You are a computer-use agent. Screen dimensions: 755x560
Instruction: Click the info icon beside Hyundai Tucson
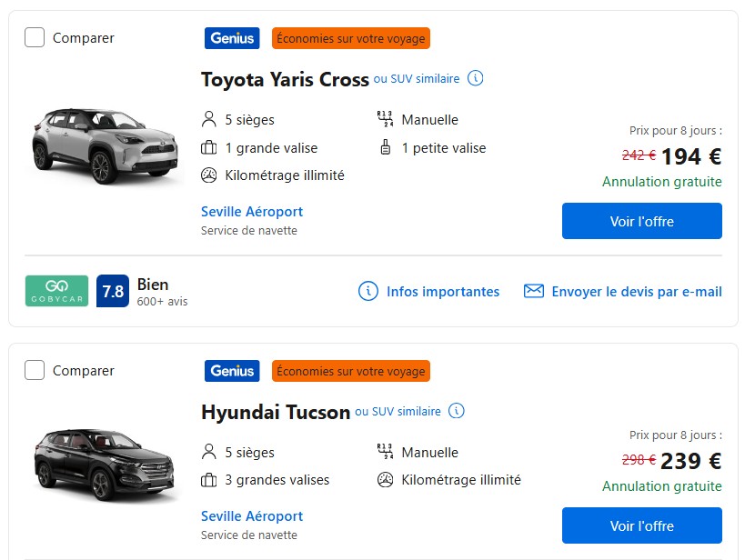[x=457, y=411]
